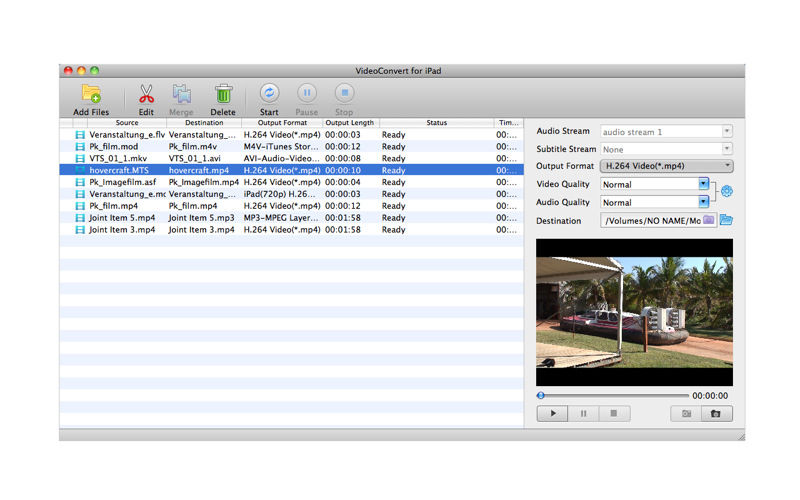Click destination cell hovercraft.mp4
The image size is (800, 500).
[x=198, y=170]
